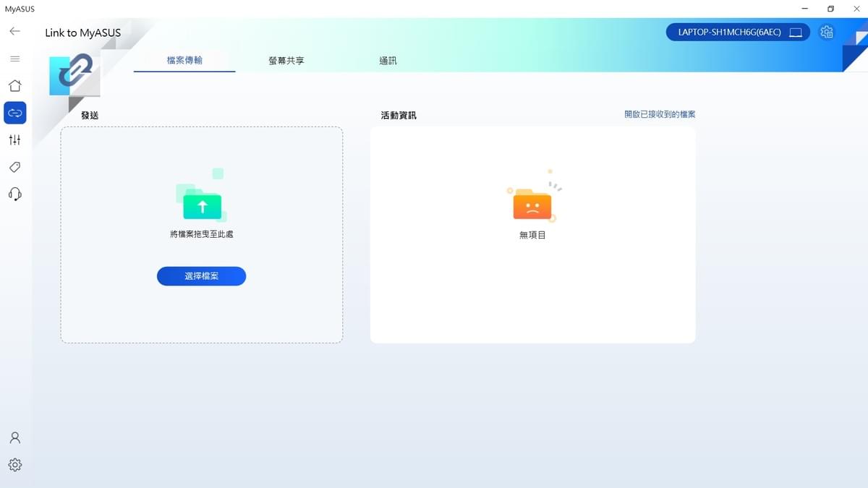
Task: Click the laptop icon in device pill
Action: 796,33
